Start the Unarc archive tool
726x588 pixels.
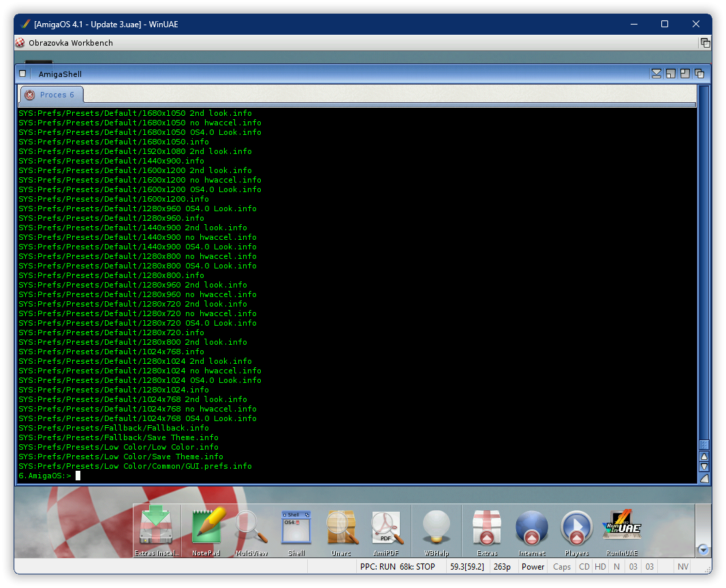(x=341, y=529)
